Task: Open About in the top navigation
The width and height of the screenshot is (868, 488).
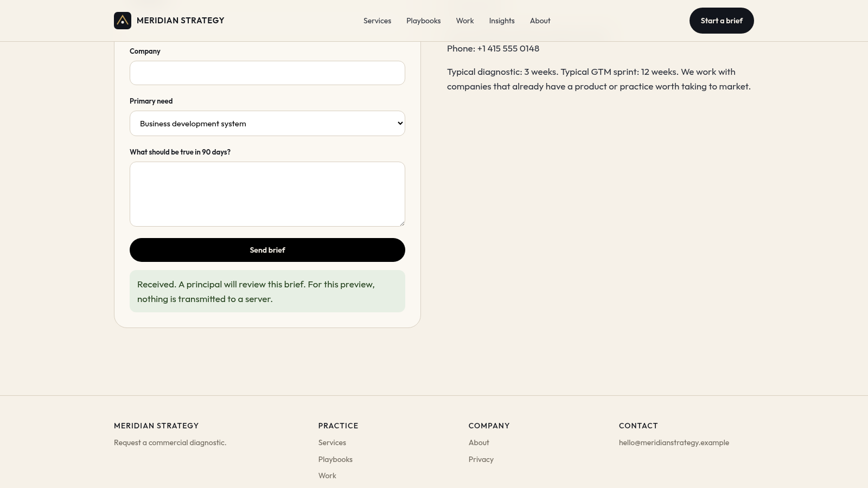Action: point(540,21)
